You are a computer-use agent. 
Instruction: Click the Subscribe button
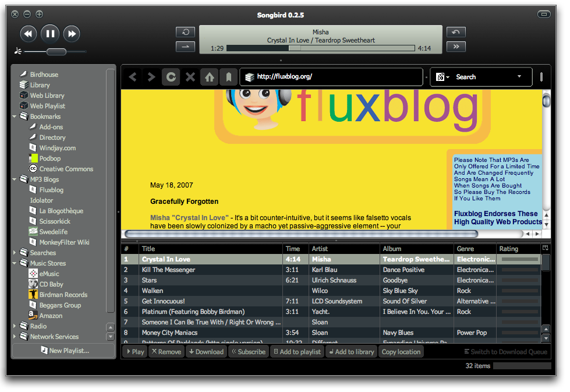[249, 352]
